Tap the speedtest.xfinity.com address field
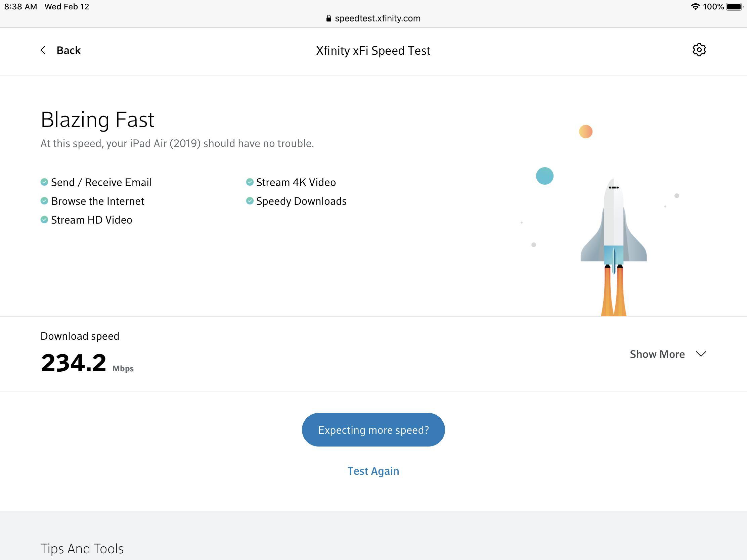The image size is (747, 560). point(377,18)
